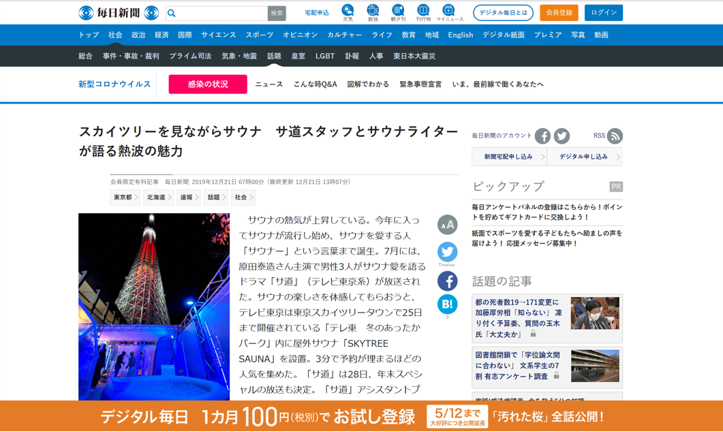The width and height of the screenshot is (723, 432).
Task: Click the Mainichi Shimbun logo
Action: pyautogui.click(x=119, y=13)
